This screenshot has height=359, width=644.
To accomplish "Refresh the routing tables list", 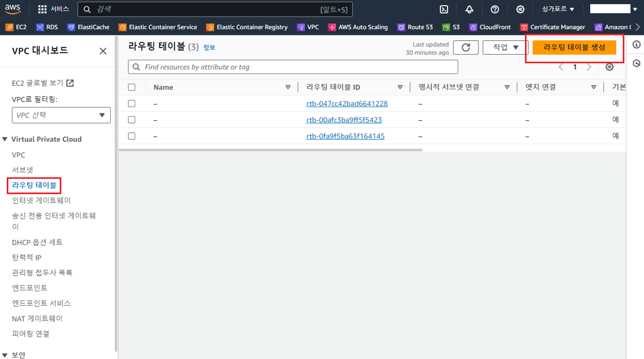I will coord(466,48).
